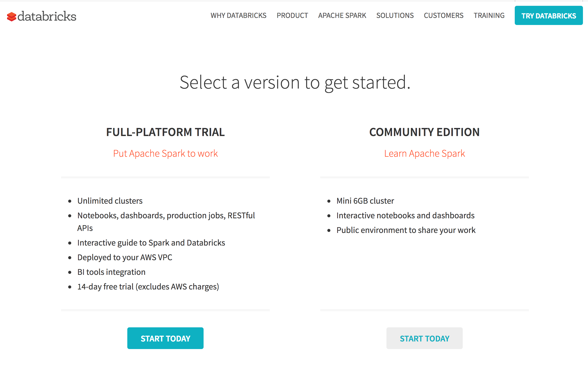The height and width of the screenshot is (371, 588).
Task: Click 'Interactive guide to Spark and Databricks'
Action: (151, 243)
